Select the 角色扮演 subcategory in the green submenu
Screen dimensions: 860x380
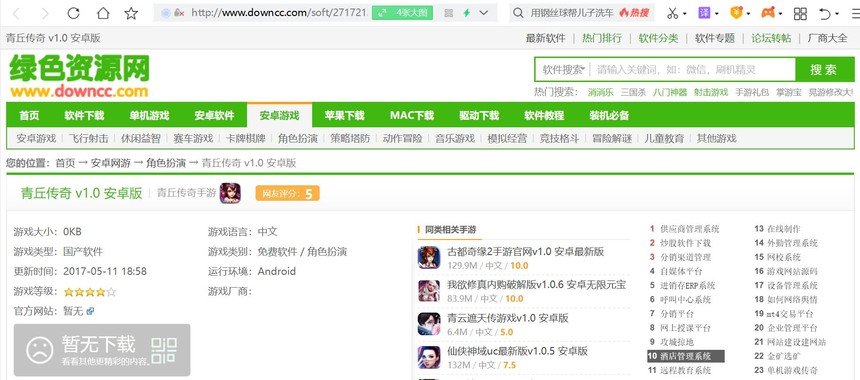(298, 138)
